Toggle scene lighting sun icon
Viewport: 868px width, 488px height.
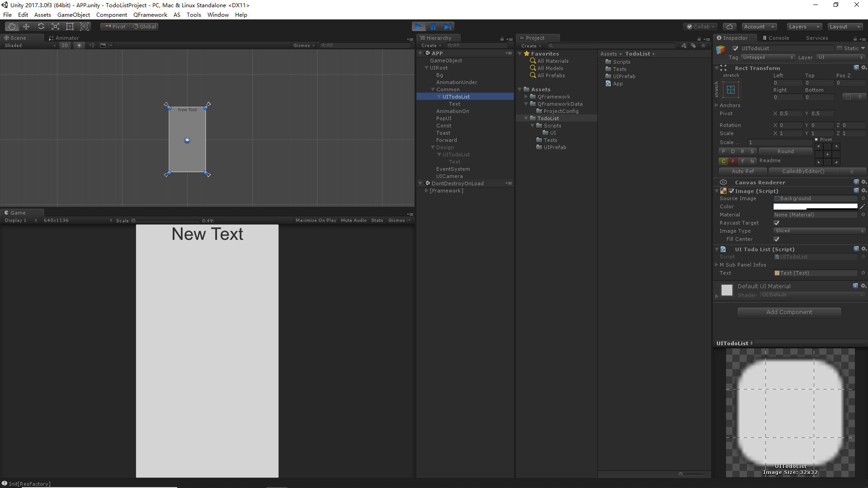[80, 45]
